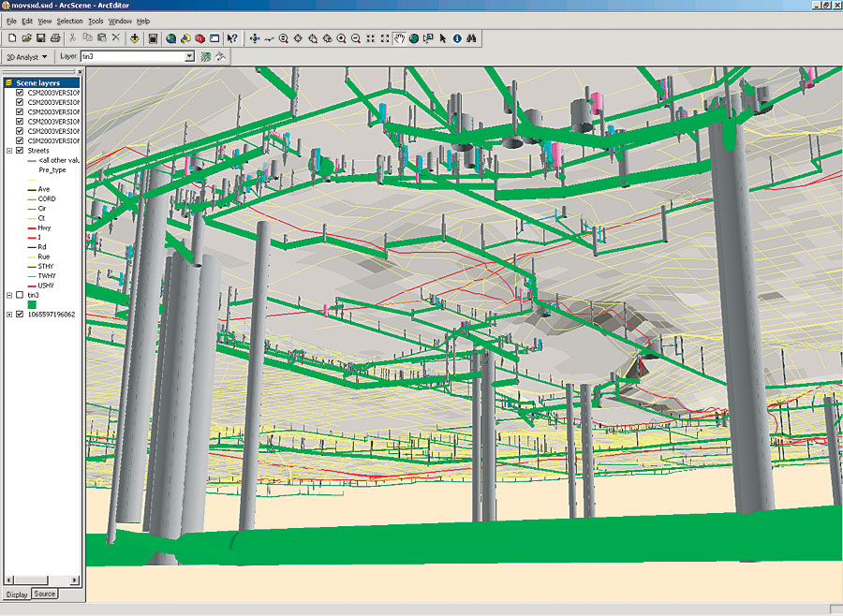Open the Tools menu

click(x=96, y=22)
